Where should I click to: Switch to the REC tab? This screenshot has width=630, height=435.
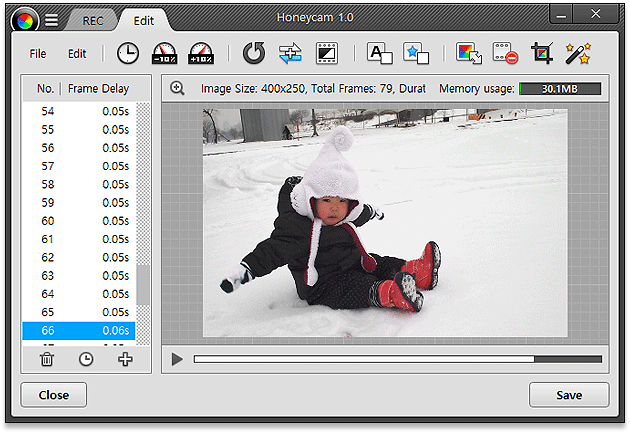pyautogui.click(x=92, y=20)
